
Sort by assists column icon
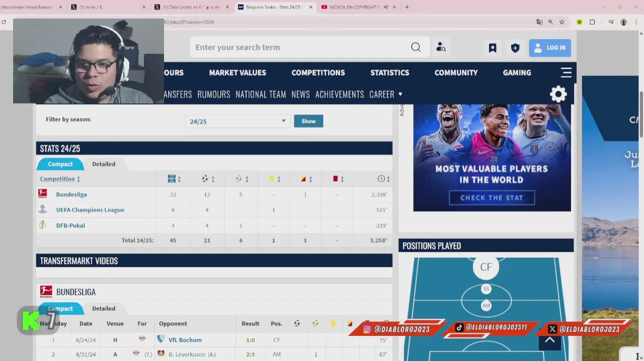(x=238, y=178)
